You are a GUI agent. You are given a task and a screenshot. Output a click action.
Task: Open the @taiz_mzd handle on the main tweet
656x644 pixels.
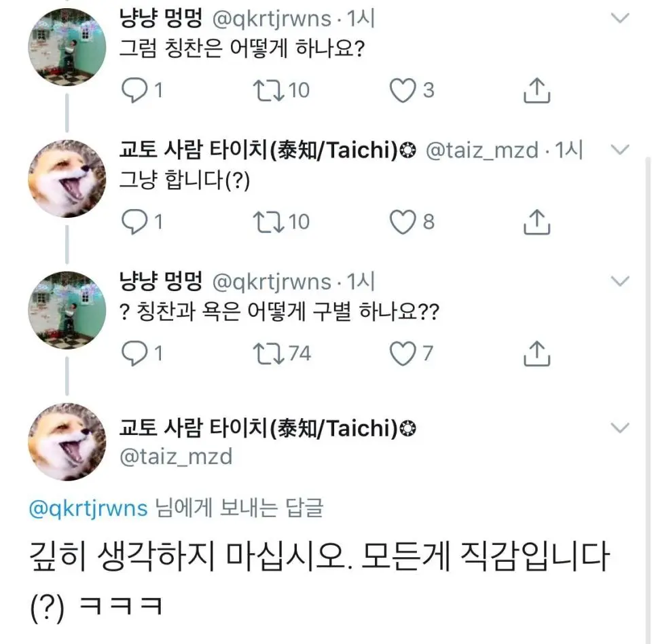pyautogui.click(x=175, y=457)
